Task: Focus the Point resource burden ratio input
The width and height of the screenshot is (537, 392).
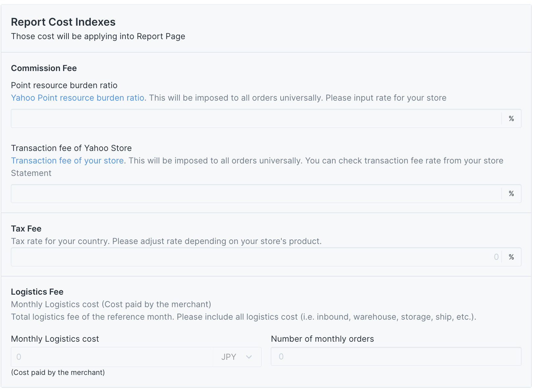Action: (x=256, y=119)
